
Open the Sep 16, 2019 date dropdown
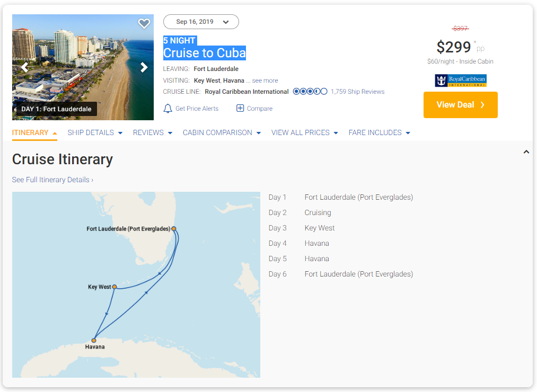tap(201, 22)
